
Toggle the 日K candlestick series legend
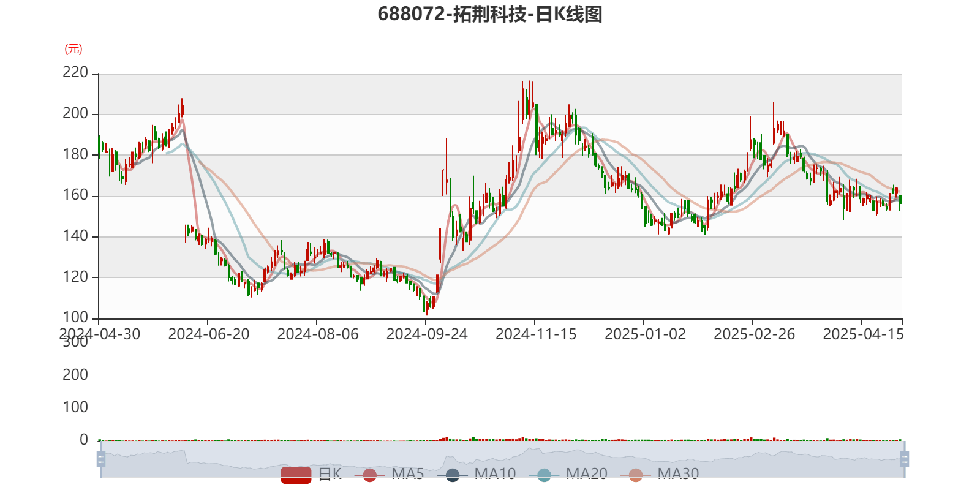311,475
